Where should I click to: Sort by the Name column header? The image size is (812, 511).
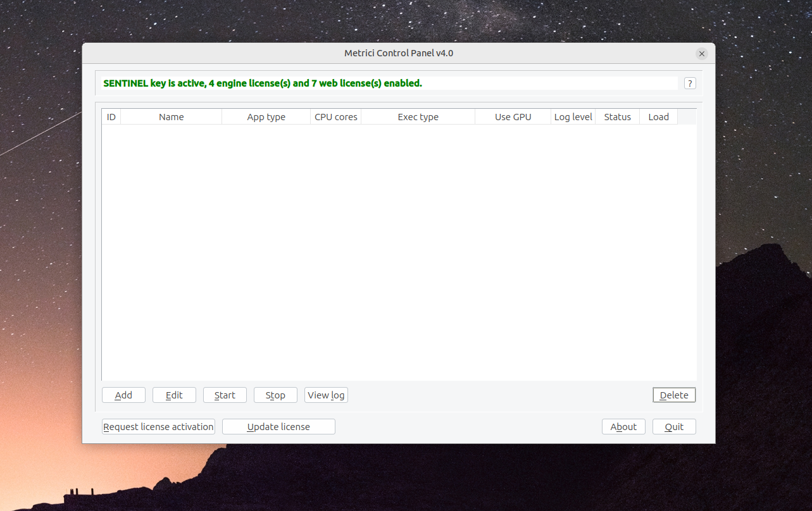[x=172, y=116]
